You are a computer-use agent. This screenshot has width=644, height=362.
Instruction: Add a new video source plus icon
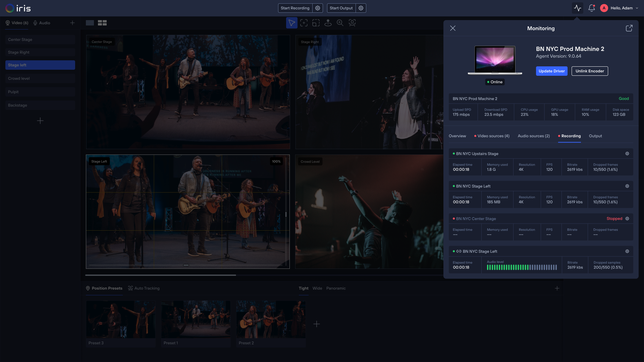tap(72, 23)
